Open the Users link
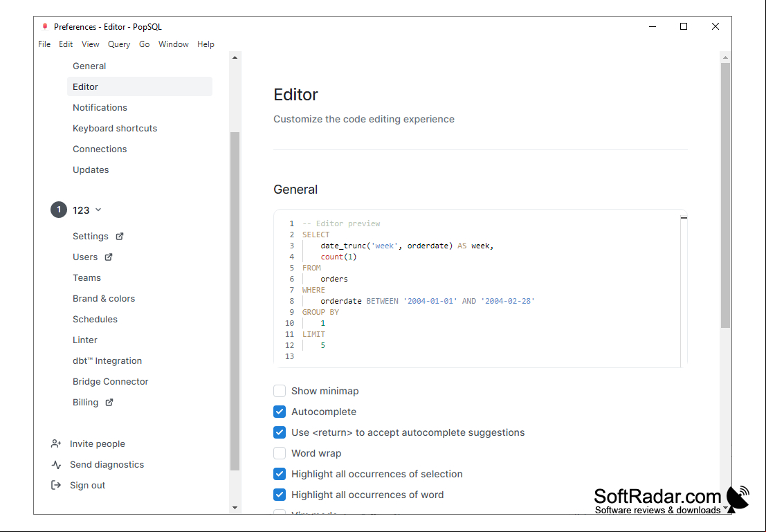Viewport: 766px width, 532px height. point(85,257)
